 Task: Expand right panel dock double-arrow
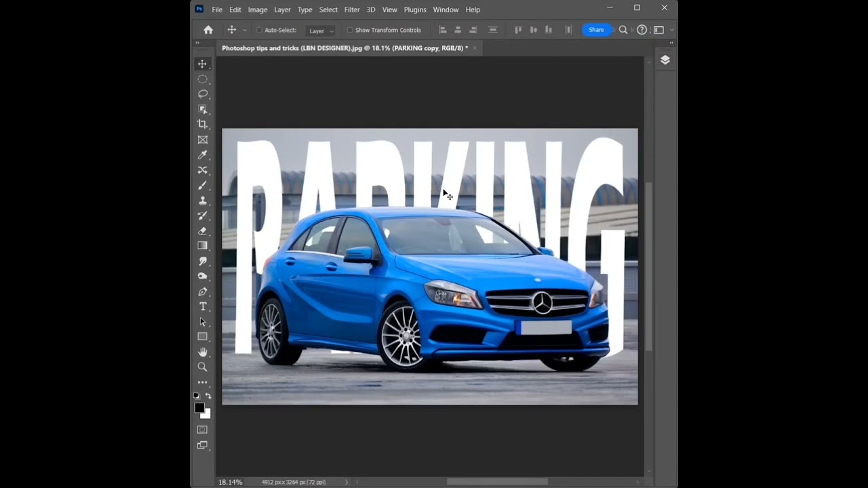pyautogui.click(x=671, y=43)
